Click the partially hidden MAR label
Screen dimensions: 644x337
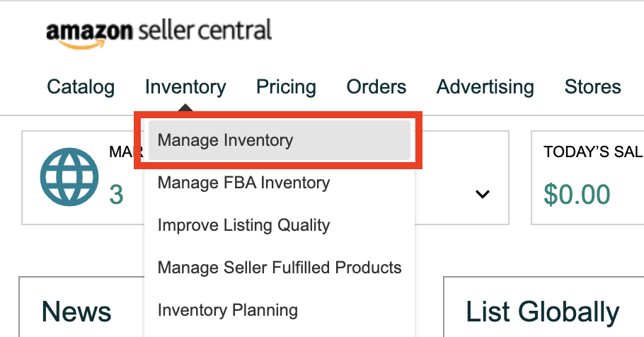click(126, 152)
